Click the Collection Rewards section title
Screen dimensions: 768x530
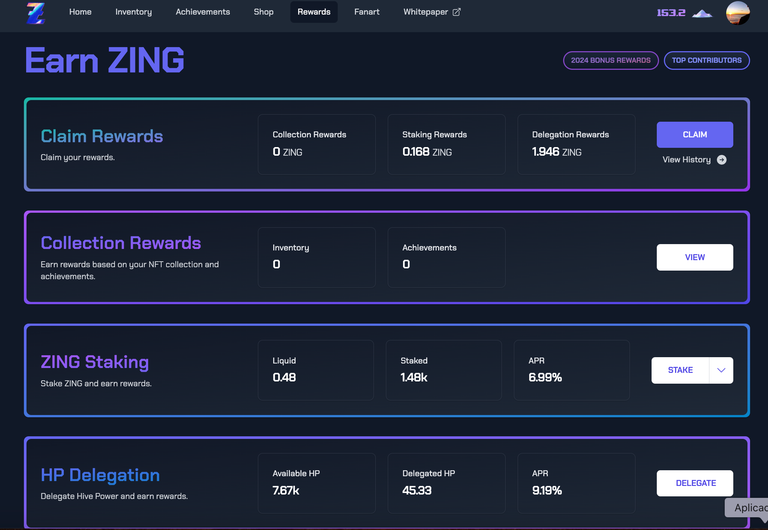click(121, 243)
